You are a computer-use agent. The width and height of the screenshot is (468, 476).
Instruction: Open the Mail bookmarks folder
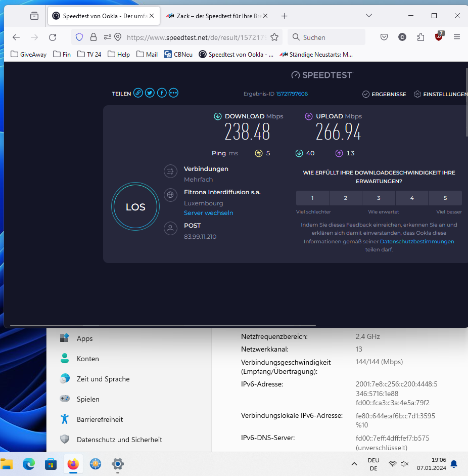coord(147,54)
